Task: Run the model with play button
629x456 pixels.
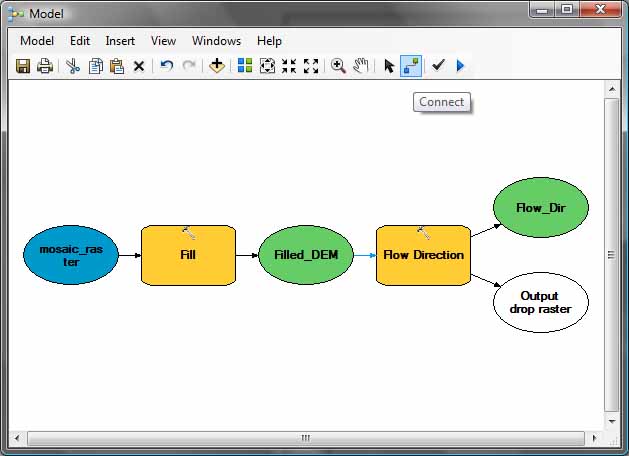Action: 460,66
